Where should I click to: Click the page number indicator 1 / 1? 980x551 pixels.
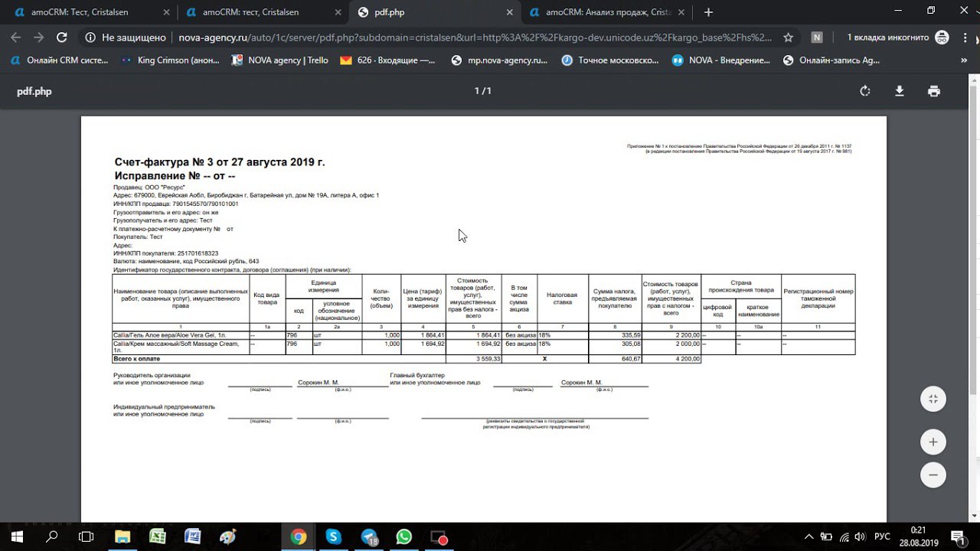[482, 91]
